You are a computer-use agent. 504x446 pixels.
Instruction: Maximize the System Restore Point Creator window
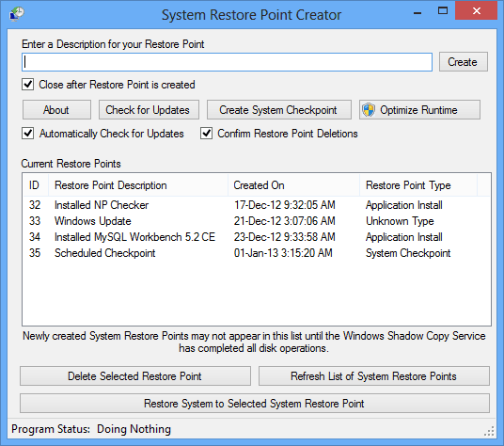443,11
